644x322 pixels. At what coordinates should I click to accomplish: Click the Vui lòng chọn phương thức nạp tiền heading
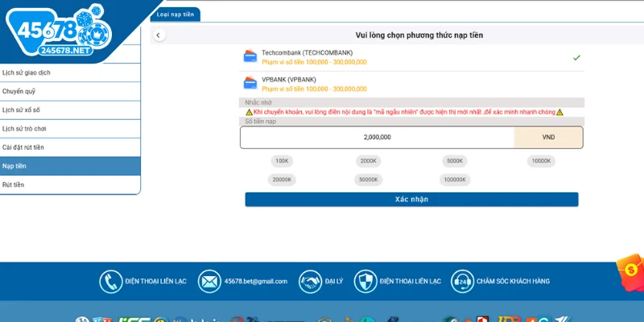(419, 35)
